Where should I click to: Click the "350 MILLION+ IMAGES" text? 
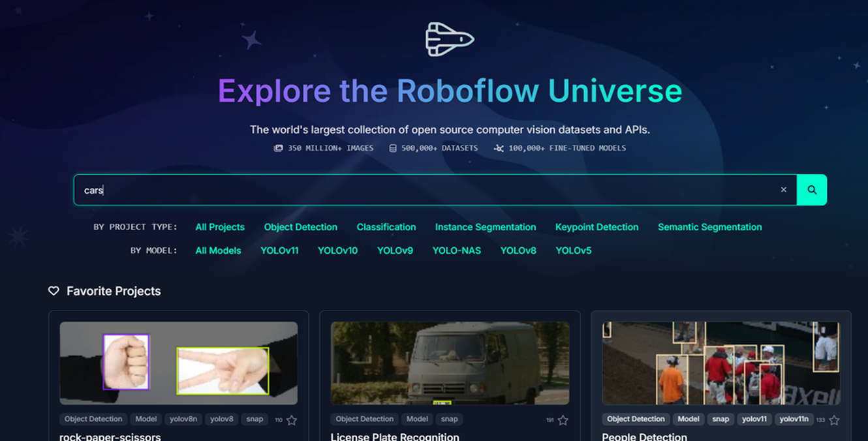(x=331, y=148)
